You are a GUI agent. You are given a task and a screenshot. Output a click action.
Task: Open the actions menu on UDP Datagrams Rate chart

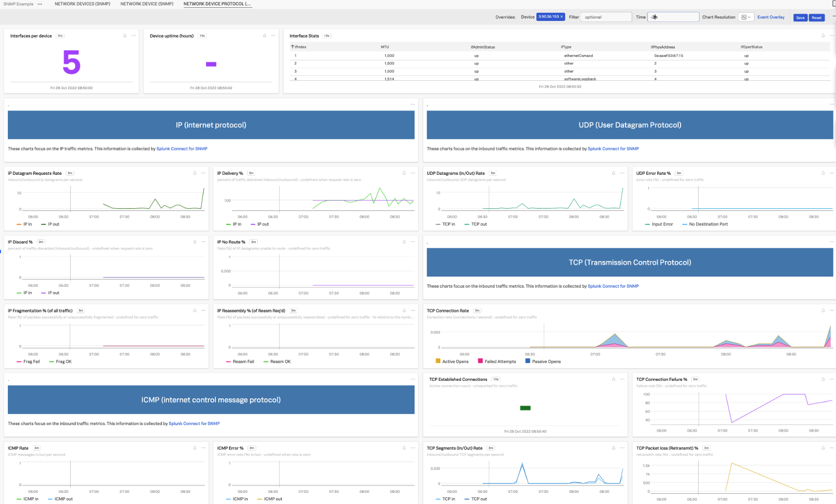pyautogui.click(x=622, y=173)
